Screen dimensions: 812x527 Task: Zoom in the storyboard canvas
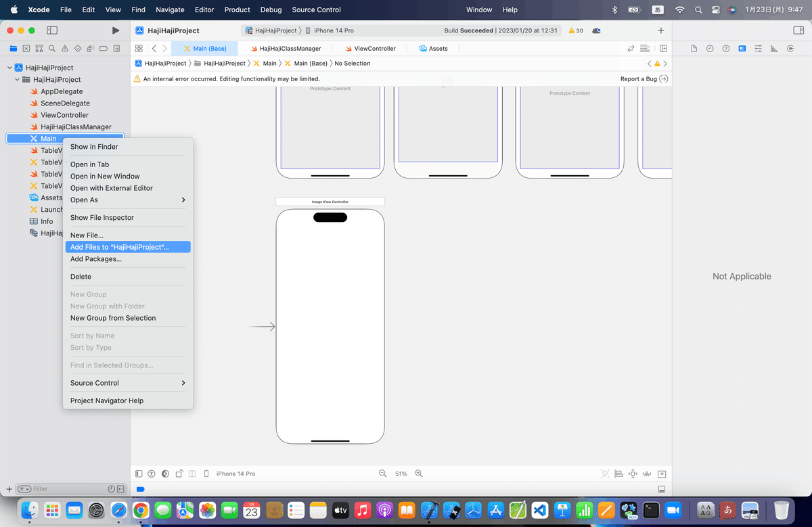click(x=419, y=474)
